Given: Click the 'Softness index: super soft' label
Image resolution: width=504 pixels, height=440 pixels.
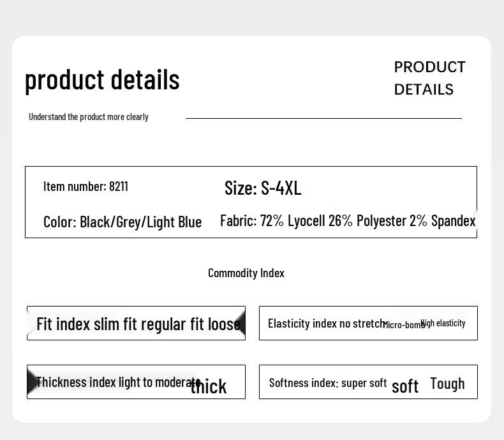Looking at the screenshot, I should (x=328, y=383).
